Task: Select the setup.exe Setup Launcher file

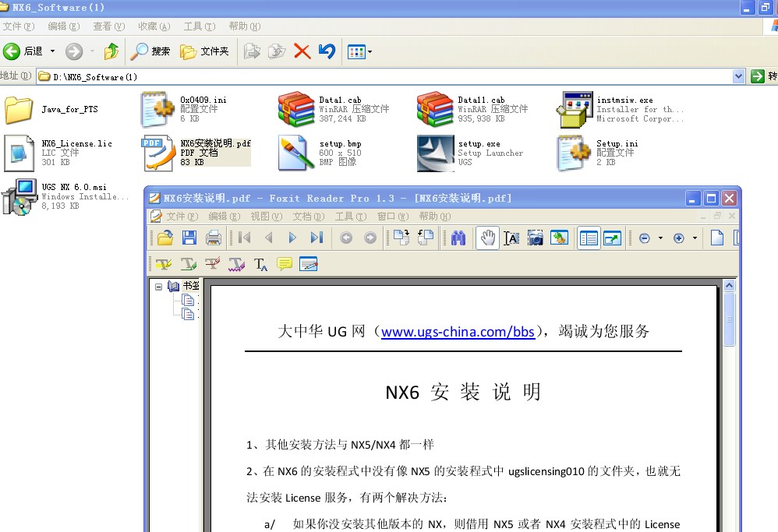Action: point(470,153)
